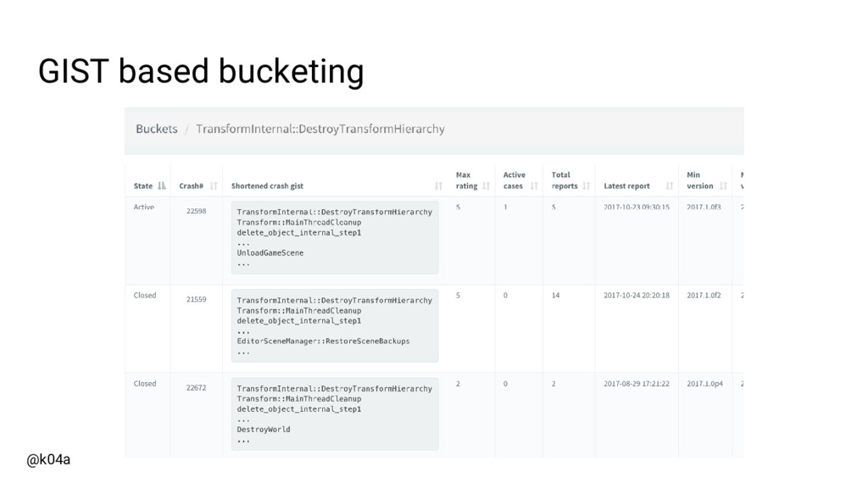Image resolution: width=868 pixels, height=488 pixels.
Task: Click sort icon next to Latest report
Action: (670, 186)
